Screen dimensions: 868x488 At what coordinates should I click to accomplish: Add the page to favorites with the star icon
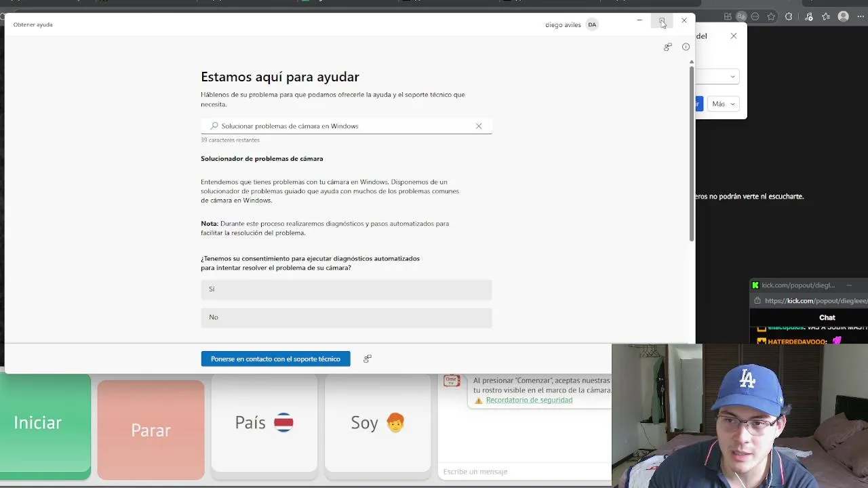click(x=771, y=16)
